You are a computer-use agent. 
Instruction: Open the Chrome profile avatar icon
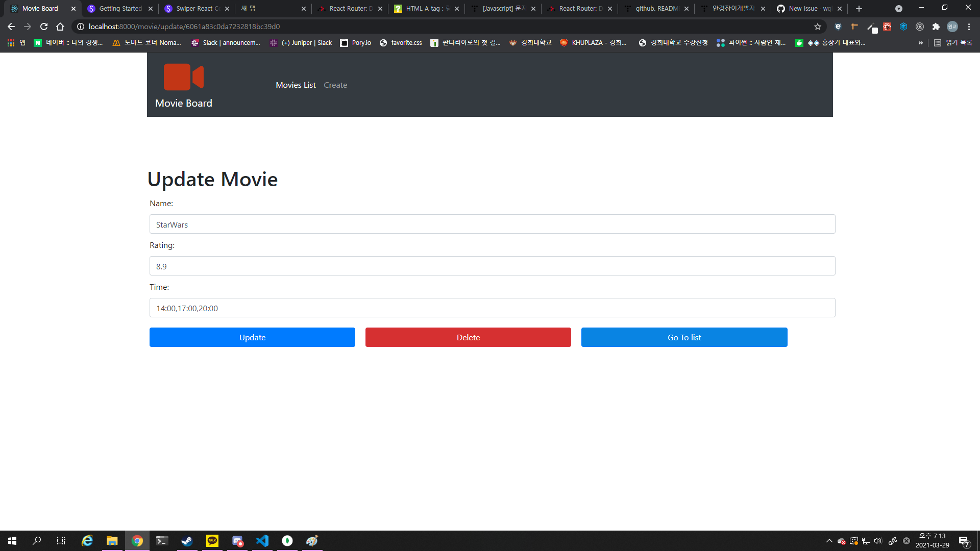coord(952,27)
